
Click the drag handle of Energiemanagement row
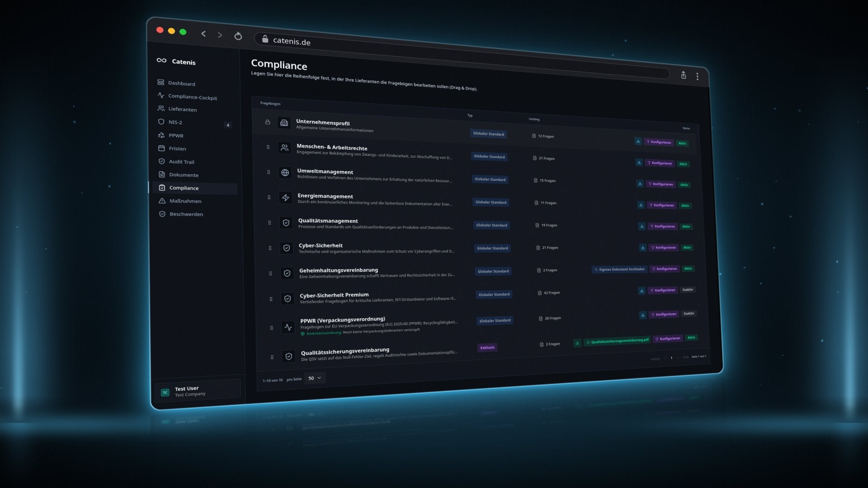point(269,197)
